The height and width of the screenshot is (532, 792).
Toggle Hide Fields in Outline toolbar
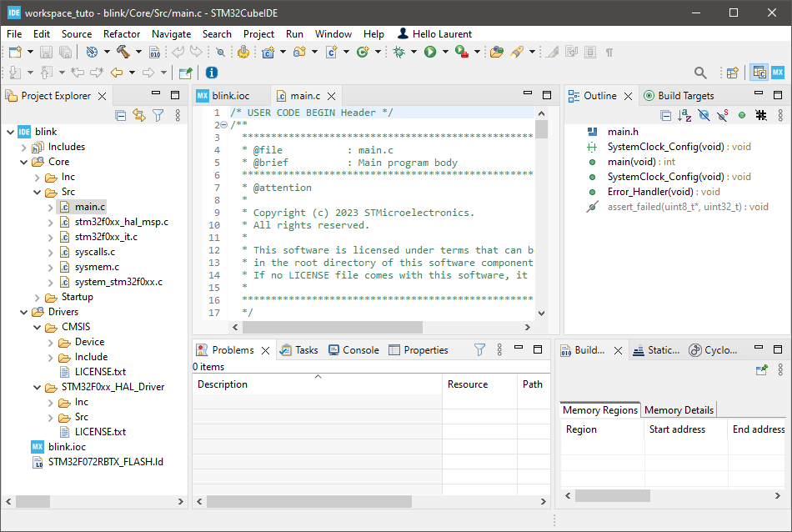704,116
